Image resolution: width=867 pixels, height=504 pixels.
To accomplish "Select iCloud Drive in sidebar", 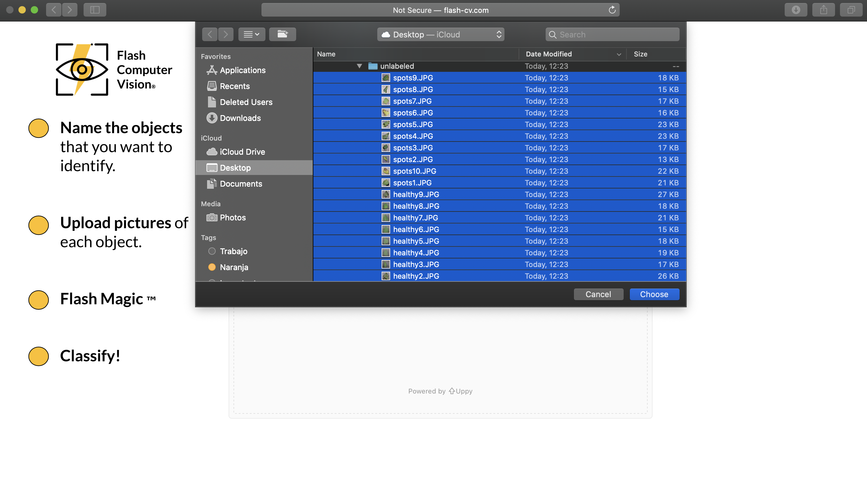I will [242, 152].
